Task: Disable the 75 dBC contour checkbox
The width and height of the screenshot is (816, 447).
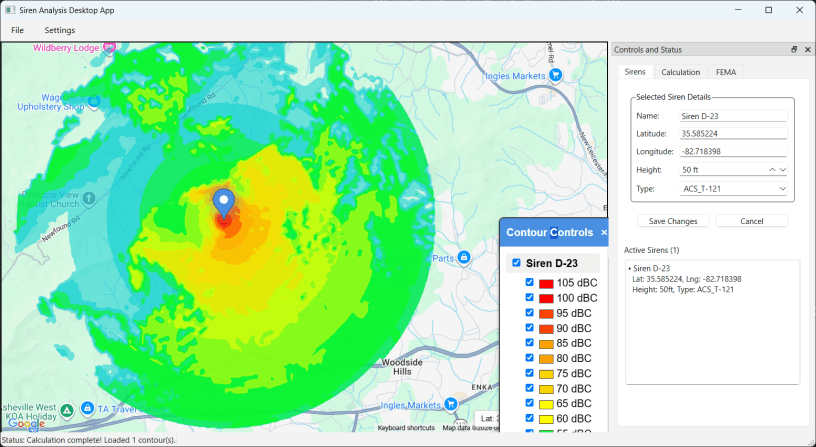Action: pos(529,373)
